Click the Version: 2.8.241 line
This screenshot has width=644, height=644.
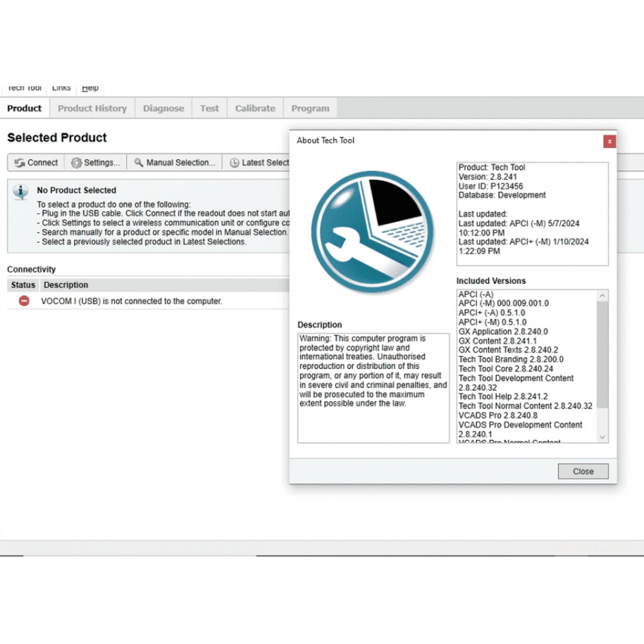[488, 177]
